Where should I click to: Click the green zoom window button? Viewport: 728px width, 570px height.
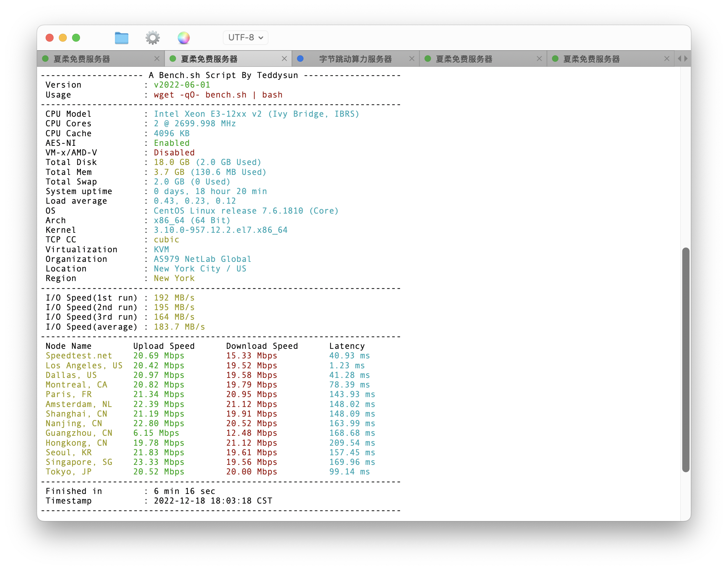tap(76, 38)
